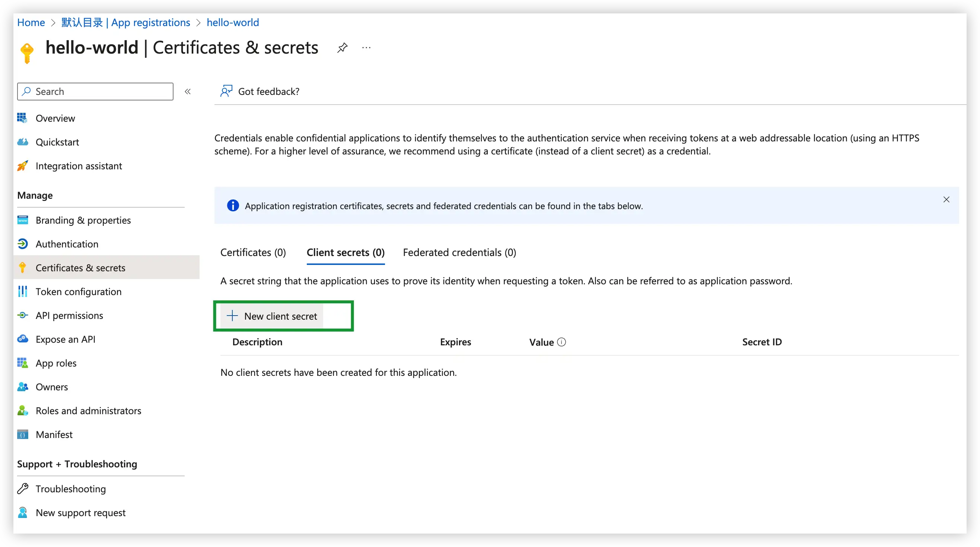
Task: Click the Manage section heading
Action: (35, 195)
